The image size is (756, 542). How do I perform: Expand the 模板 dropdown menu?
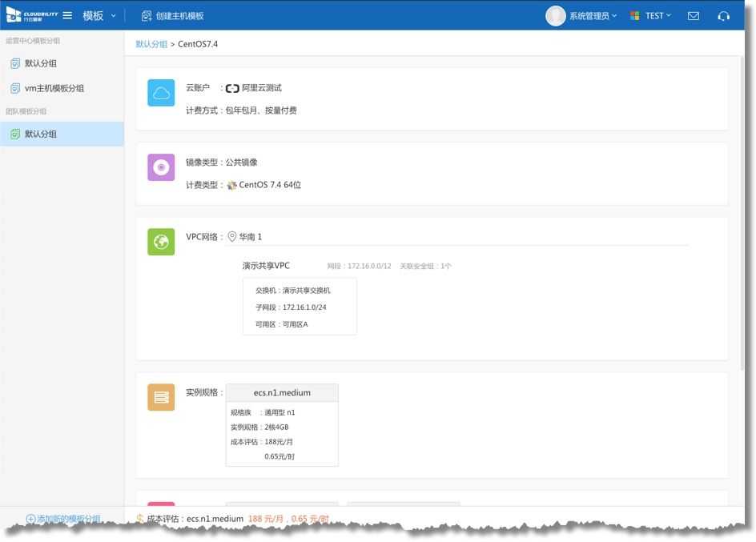pyautogui.click(x=100, y=16)
